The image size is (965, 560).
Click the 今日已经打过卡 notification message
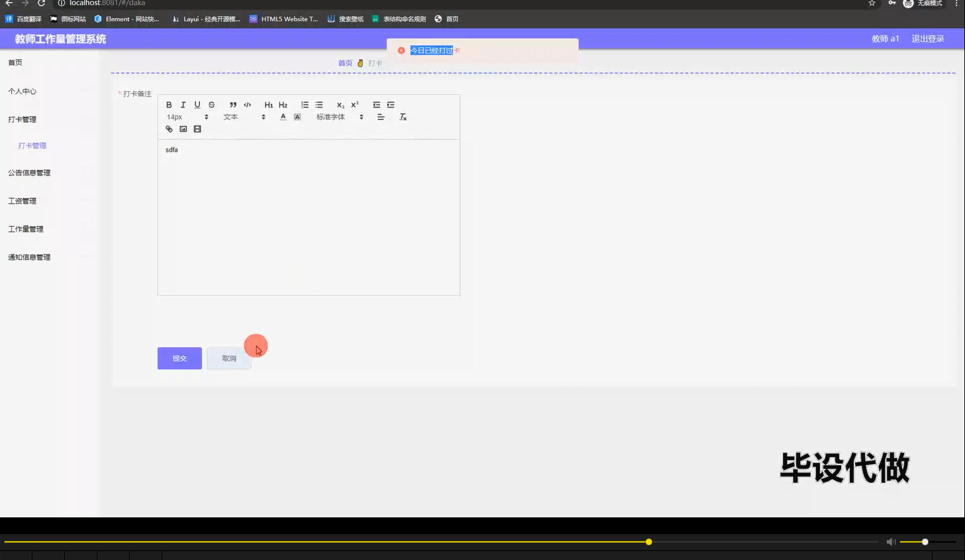click(x=435, y=50)
